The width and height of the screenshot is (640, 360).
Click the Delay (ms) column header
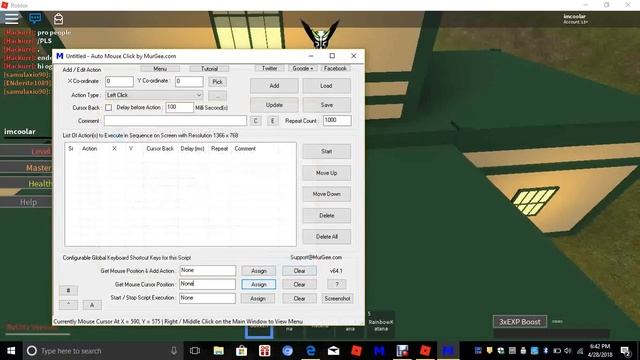pos(192,149)
